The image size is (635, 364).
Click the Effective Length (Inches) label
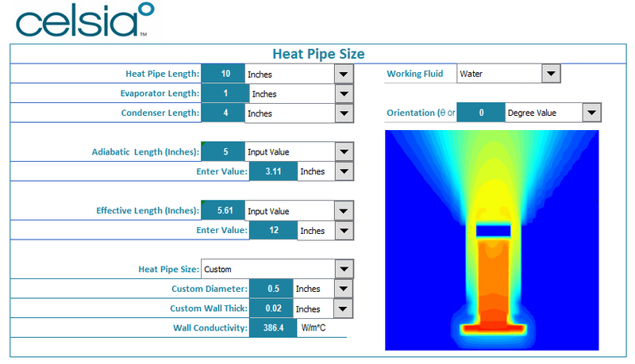pos(148,211)
